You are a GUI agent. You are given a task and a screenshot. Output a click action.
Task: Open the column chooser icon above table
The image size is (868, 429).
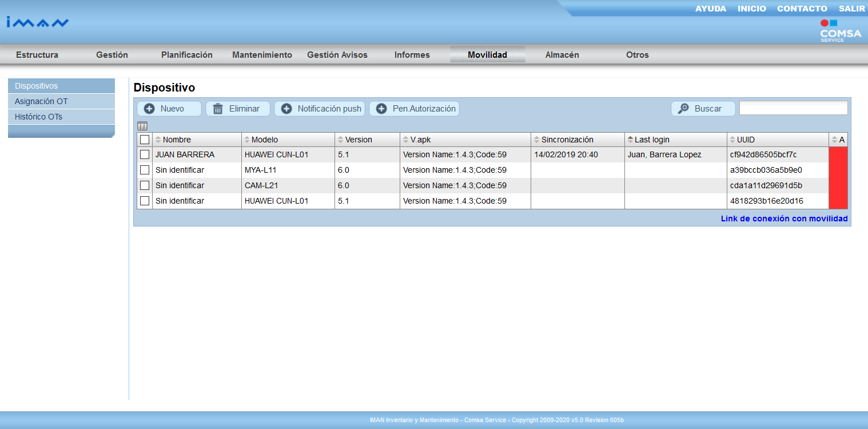click(x=142, y=126)
